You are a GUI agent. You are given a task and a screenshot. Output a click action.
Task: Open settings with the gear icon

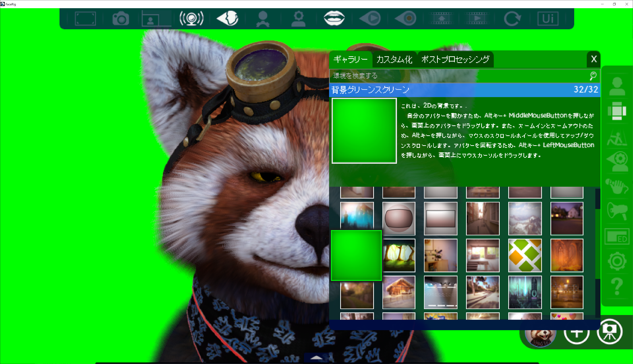pos(617,261)
